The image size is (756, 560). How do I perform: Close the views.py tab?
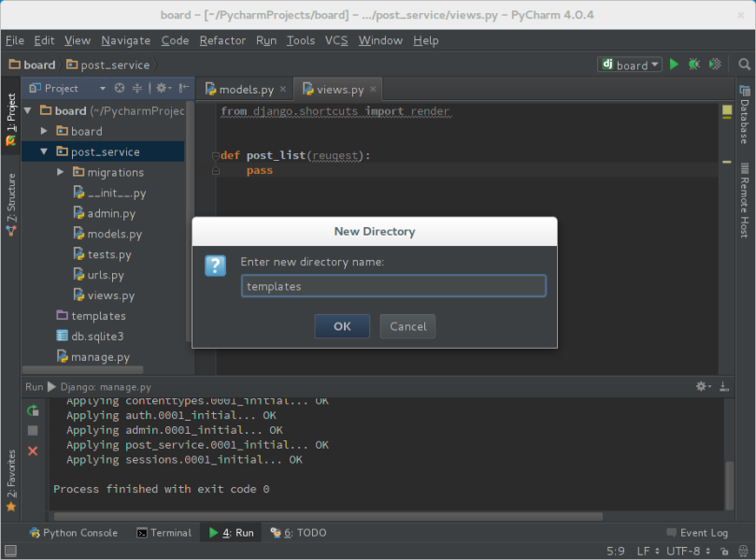[x=373, y=89]
